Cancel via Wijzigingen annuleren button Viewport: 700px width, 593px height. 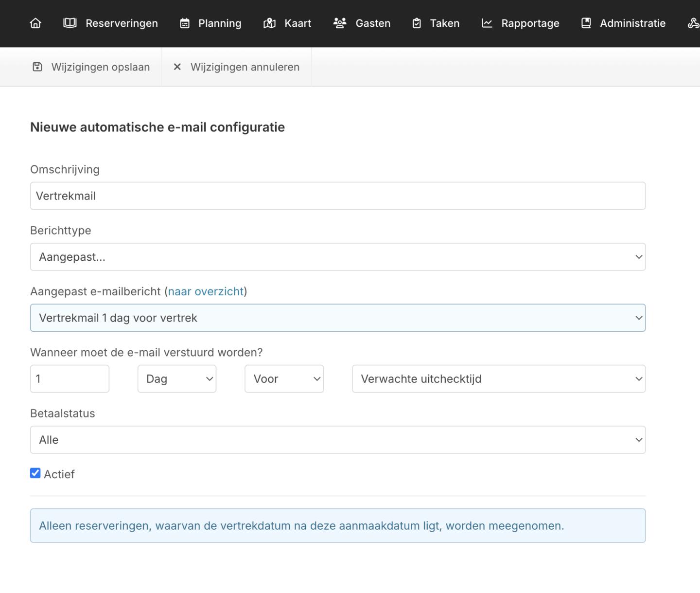(236, 67)
